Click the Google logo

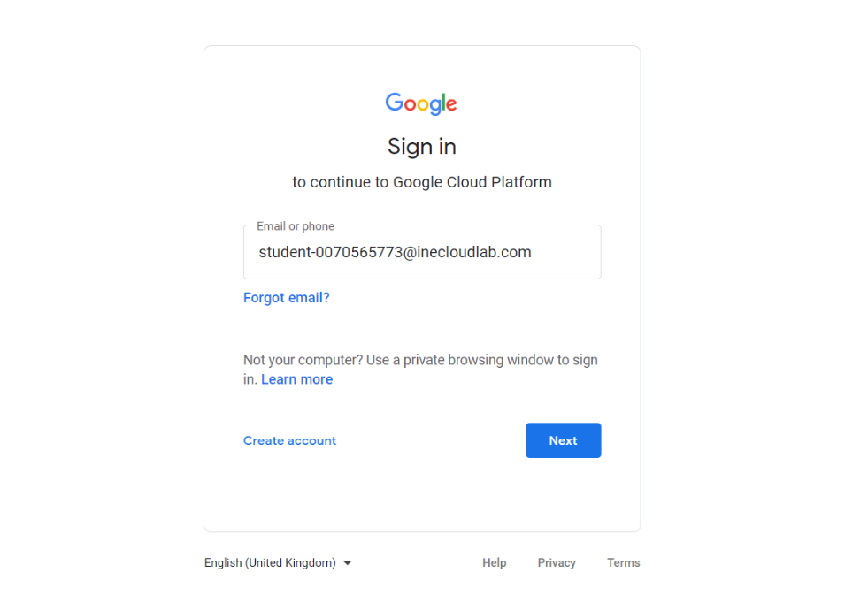click(421, 103)
